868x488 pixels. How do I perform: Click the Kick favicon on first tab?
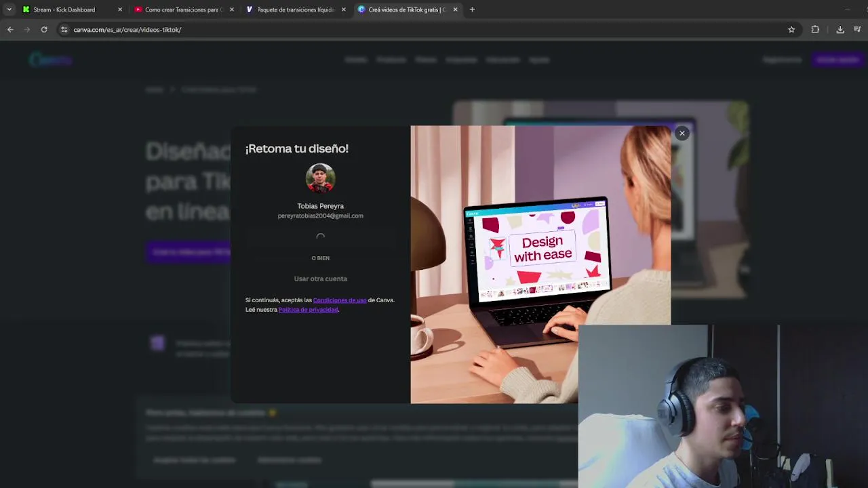click(26, 9)
